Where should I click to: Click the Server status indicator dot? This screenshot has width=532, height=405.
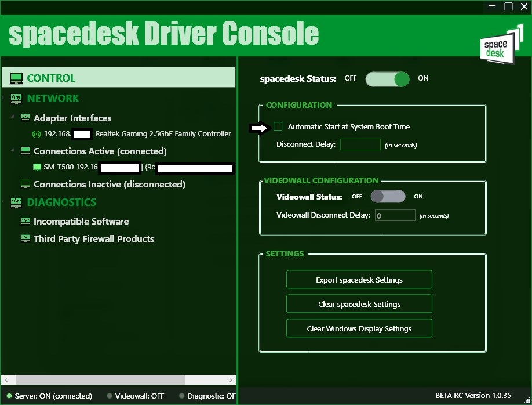(9, 396)
